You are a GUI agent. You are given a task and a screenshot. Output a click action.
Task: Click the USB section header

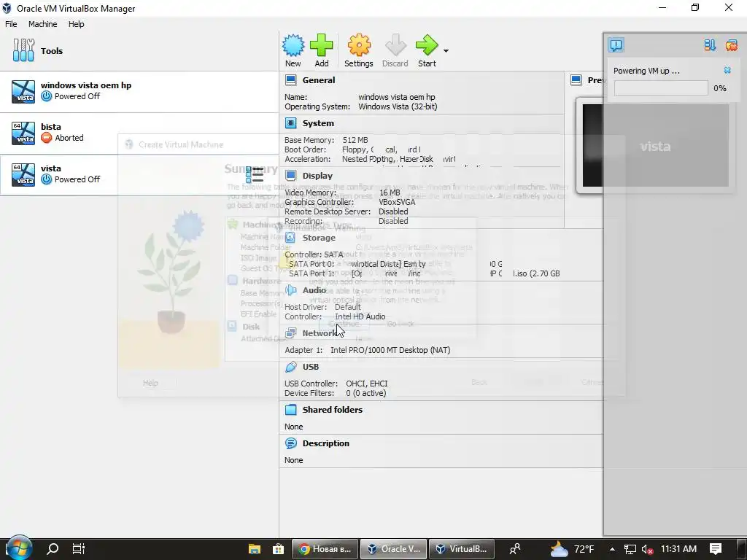pos(311,367)
